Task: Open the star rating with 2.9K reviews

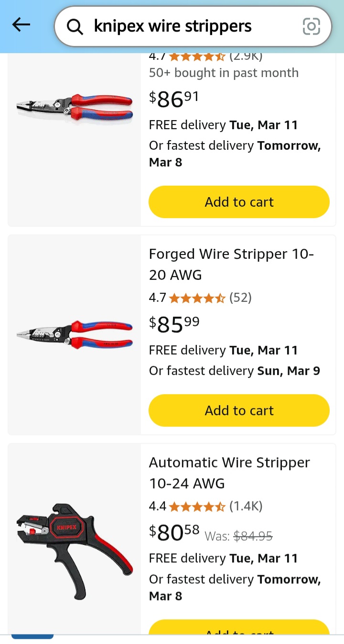Action: [205, 56]
